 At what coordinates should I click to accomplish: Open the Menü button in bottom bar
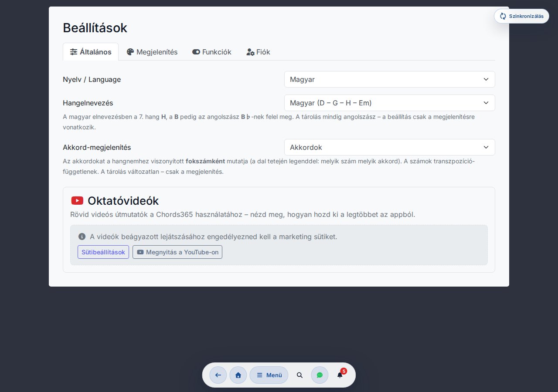pyautogui.click(x=269, y=375)
